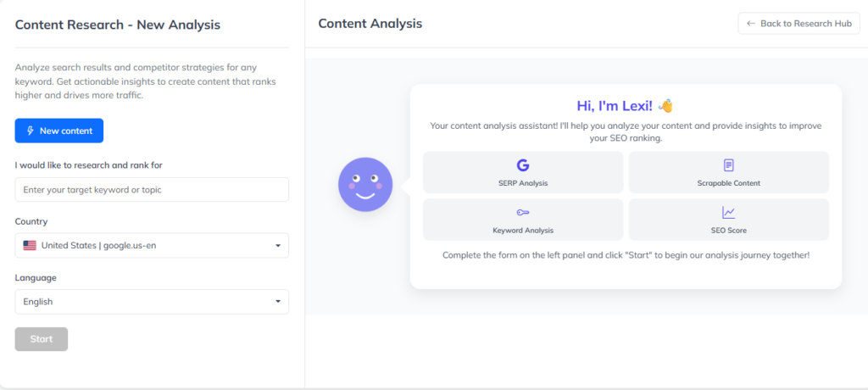Click the back arrow icon beside Research Hub
Screen dimensions: 868x390
[750, 24]
